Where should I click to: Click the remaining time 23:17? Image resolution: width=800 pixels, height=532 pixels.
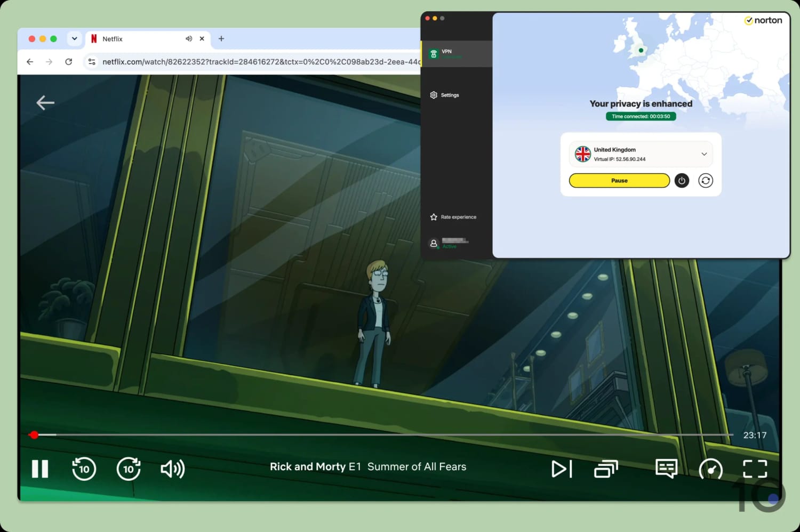755,435
